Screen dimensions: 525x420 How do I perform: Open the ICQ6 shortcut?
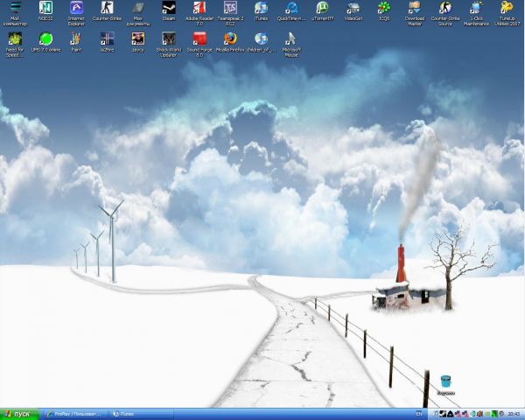[384, 9]
